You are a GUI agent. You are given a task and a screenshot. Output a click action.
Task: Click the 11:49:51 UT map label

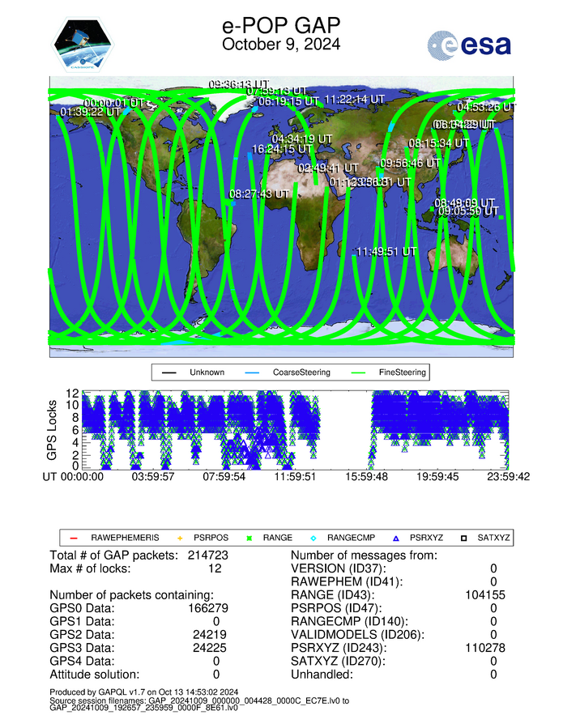coord(386,252)
